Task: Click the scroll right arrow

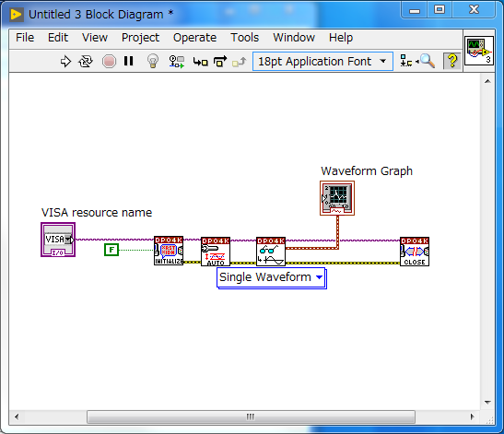Action: coord(472,417)
